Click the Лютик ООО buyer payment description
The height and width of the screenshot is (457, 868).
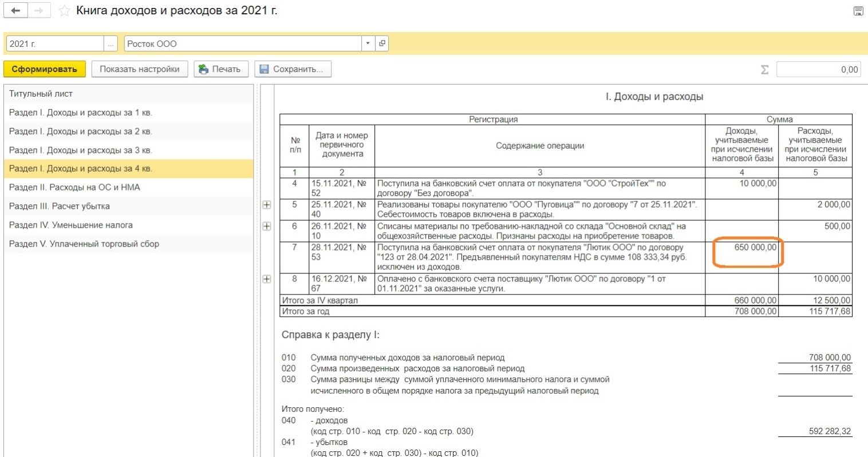[x=540, y=257]
